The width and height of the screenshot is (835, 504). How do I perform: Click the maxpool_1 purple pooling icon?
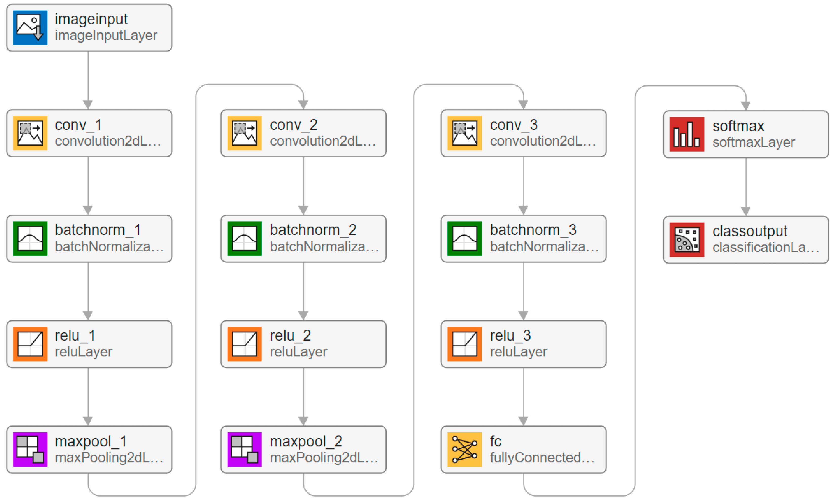(x=30, y=449)
